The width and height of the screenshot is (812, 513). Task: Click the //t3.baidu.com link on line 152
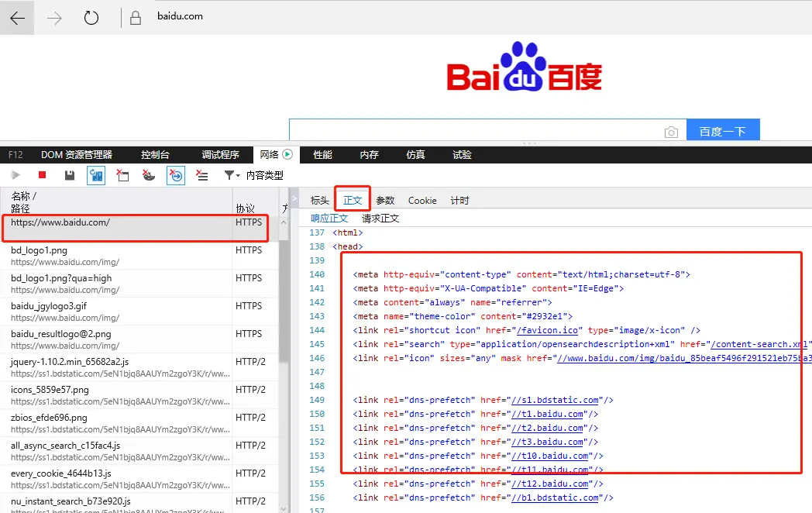[547, 442]
